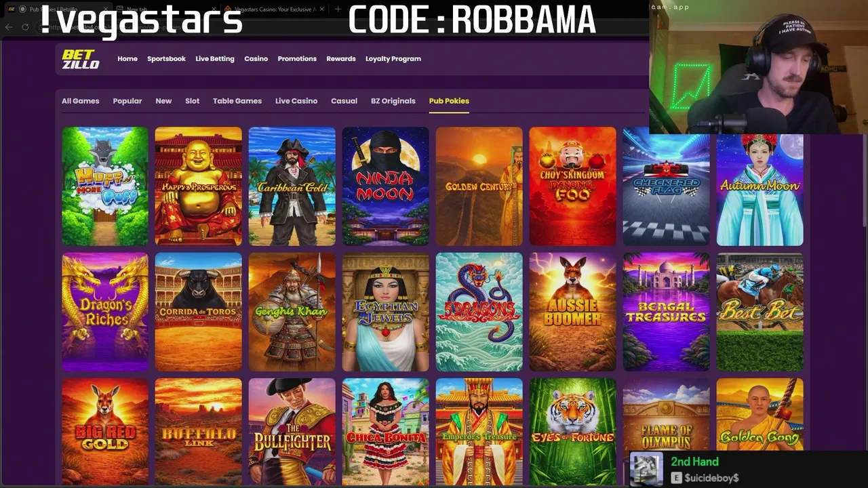Viewport: 868px width, 488px height.
Task: Go to Rewards page
Action: click(341, 59)
